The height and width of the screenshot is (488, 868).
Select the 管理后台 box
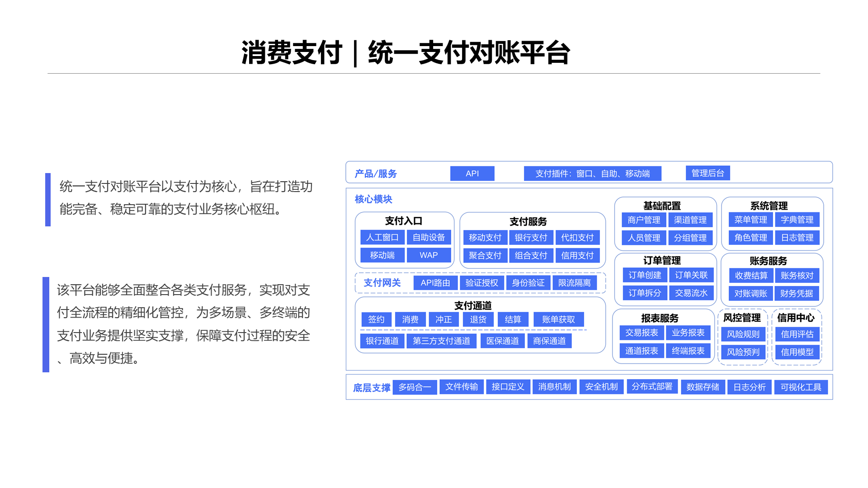[x=708, y=173]
